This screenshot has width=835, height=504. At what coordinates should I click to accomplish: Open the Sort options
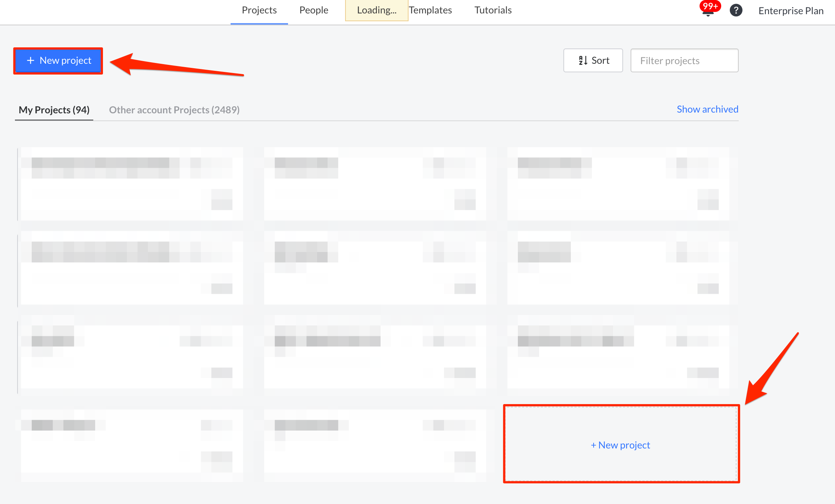tap(593, 60)
